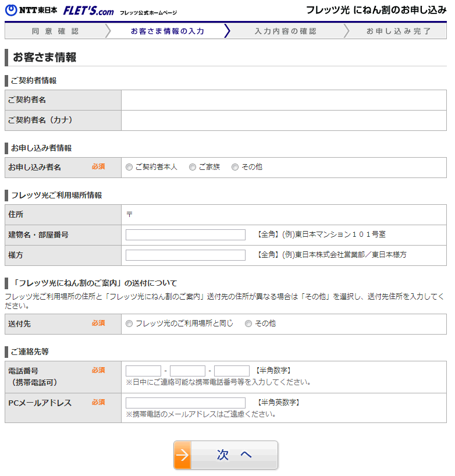
Task: Focus the 様方 text field
Action: click(186, 255)
